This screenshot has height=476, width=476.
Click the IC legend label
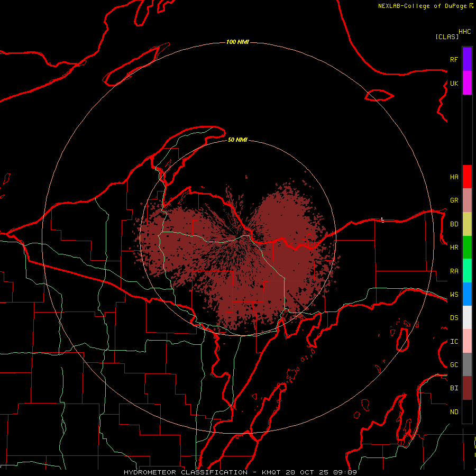(x=454, y=342)
